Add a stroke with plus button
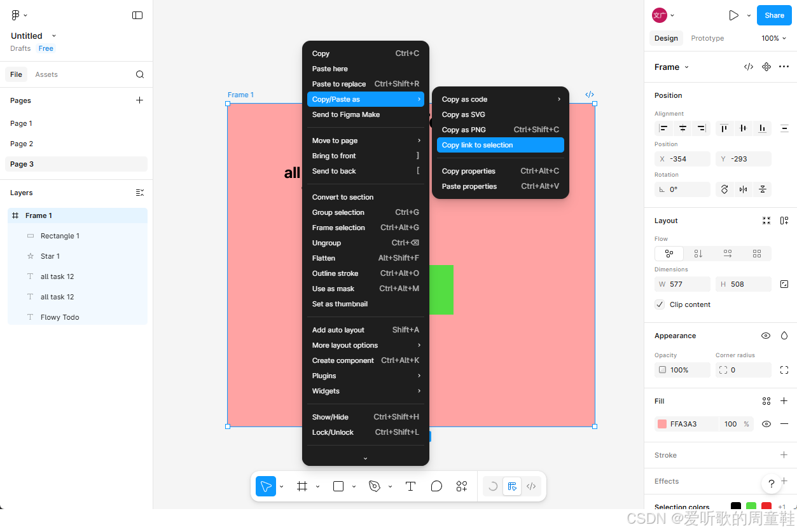The image size is (797, 532). click(x=784, y=455)
